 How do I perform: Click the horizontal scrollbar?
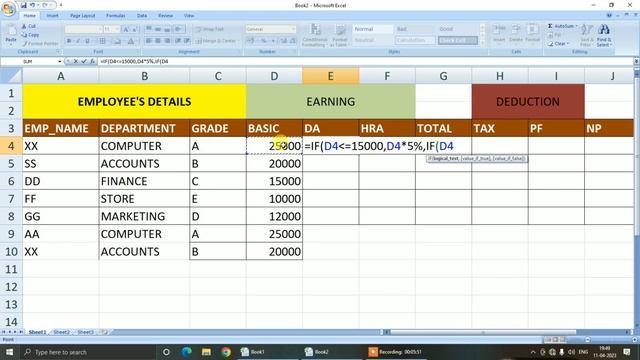[483, 332]
